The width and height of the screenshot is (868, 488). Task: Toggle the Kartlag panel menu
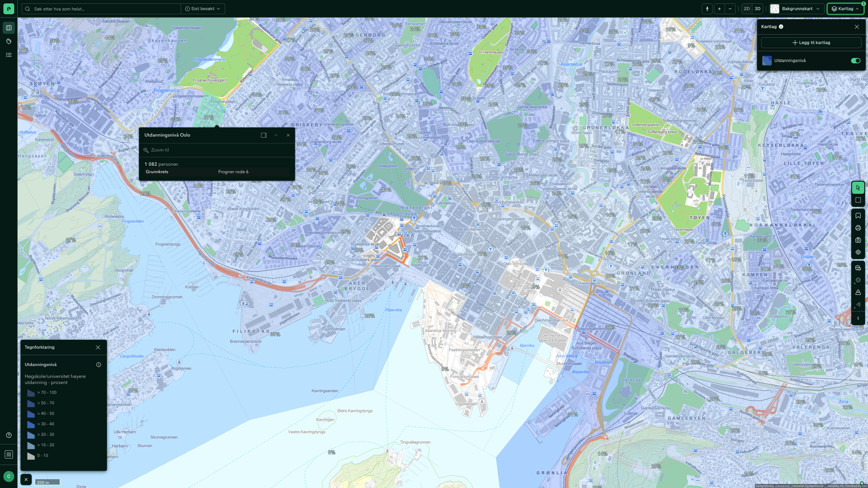click(x=845, y=9)
